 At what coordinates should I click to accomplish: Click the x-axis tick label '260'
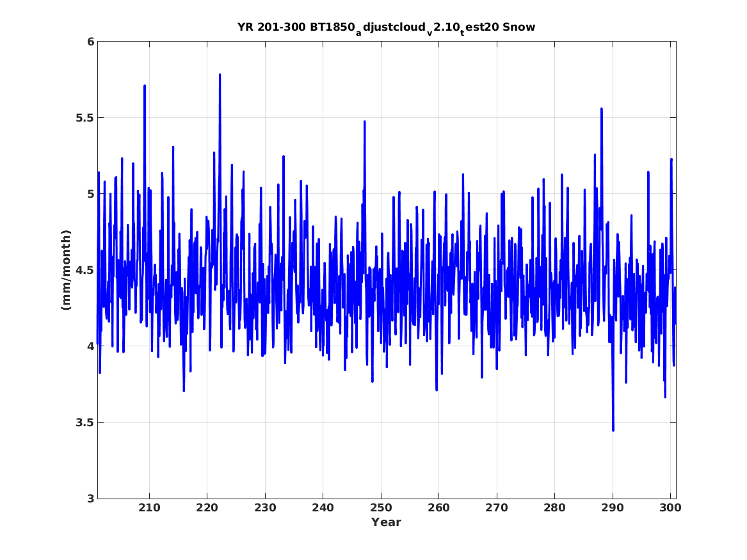[x=438, y=508]
